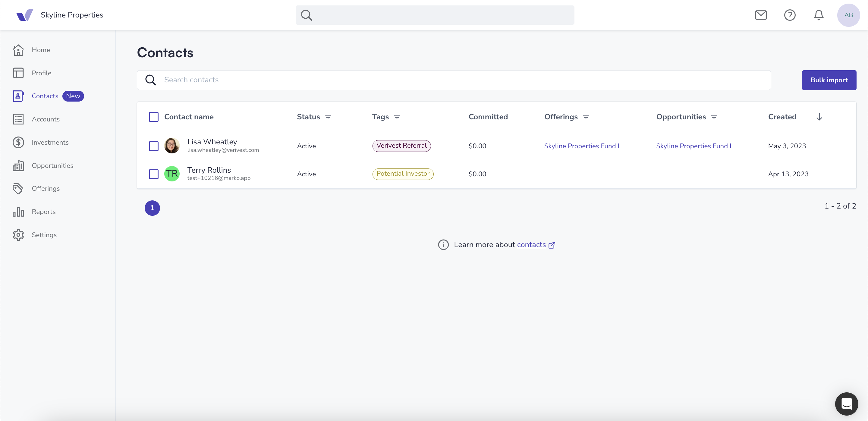The width and height of the screenshot is (868, 421).
Task: Click the Apr 13, 2023 created date
Action: [x=788, y=174]
